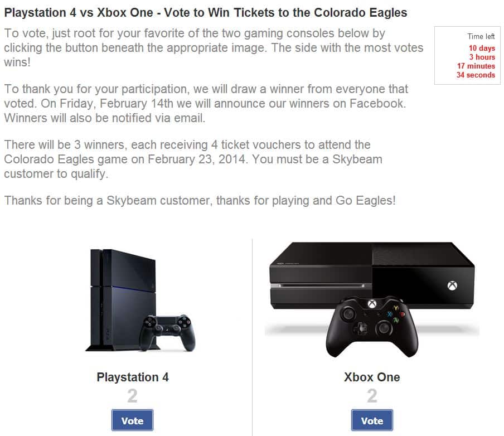Click the Xbox One label

(372, 377)
